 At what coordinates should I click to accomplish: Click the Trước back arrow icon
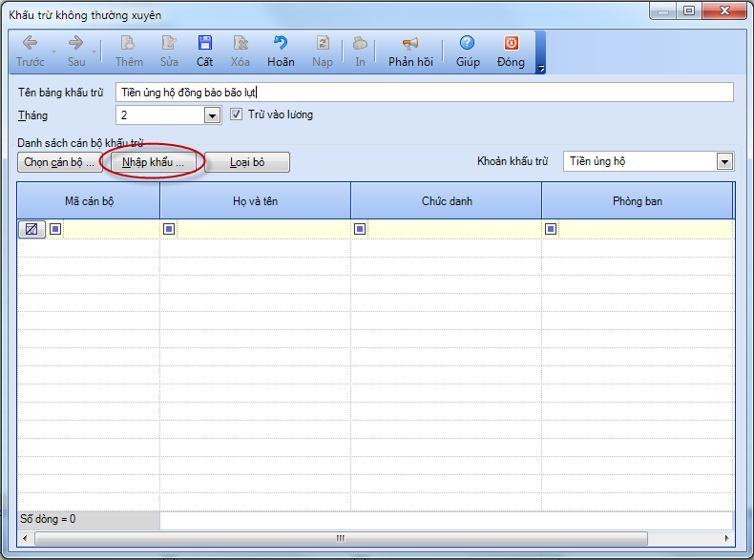point(30,44)
